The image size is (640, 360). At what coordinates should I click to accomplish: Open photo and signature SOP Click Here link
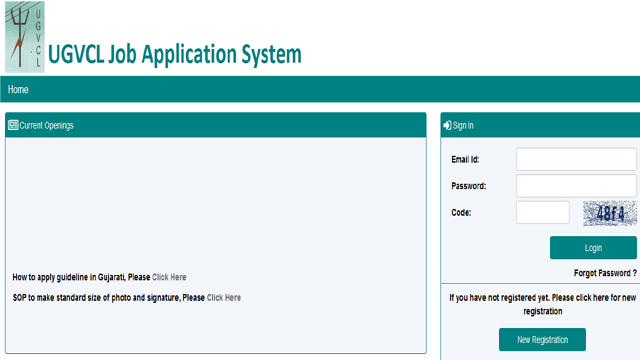pyautogui.click(x=224, y=298)
